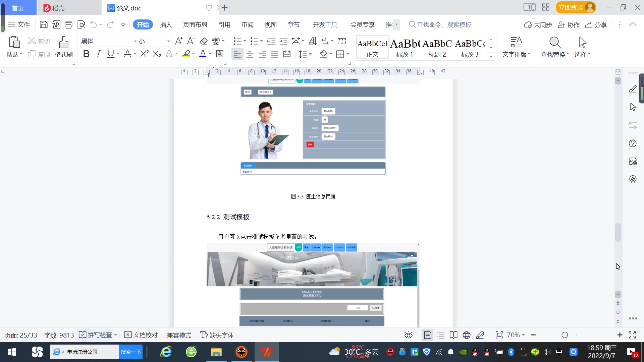
Task: Open the font size dropdown (小二)
Action: click(168, 41)
